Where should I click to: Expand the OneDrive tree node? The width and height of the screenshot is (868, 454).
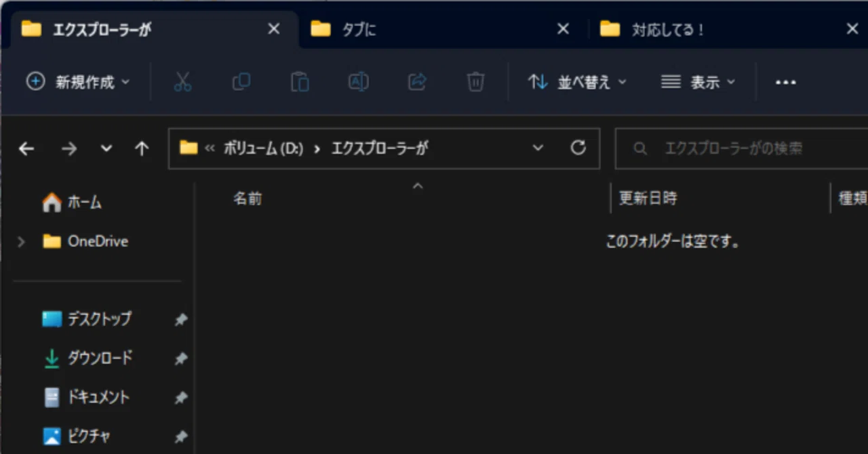[22, 241]
